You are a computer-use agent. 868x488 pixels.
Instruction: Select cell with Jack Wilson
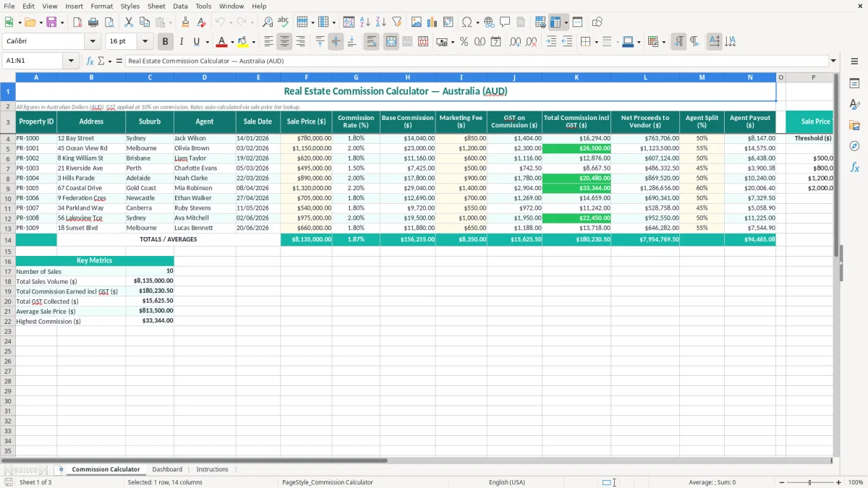205,138
